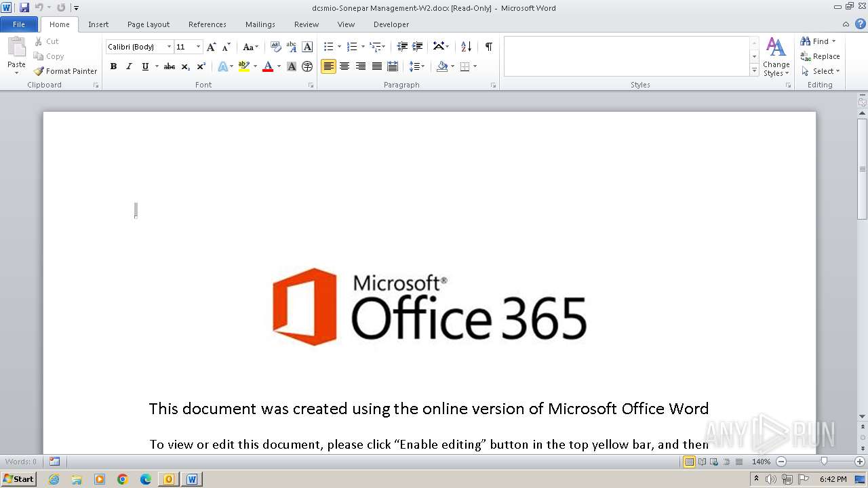The width and height of the screenshot is (868, 488).
Task: Click the Phonetic Guide icon
Action: pyautogui.click(x=292, y=47)
